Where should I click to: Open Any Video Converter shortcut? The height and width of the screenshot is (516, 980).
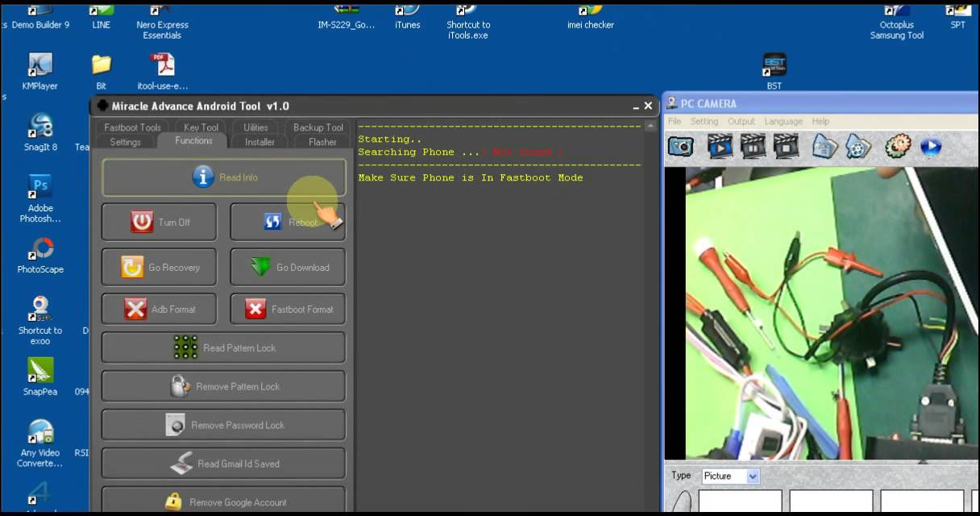[x=40, y=443]
